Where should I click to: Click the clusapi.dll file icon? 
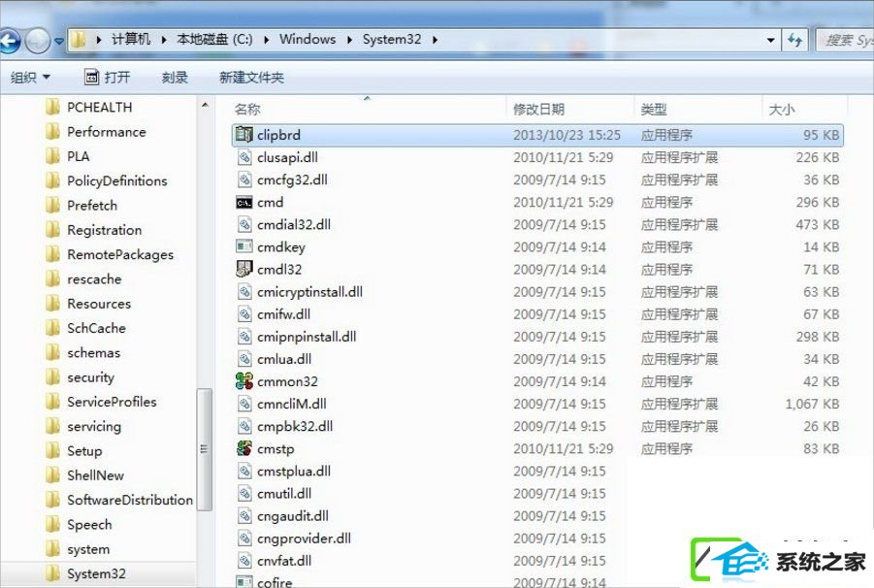(244, 158)
